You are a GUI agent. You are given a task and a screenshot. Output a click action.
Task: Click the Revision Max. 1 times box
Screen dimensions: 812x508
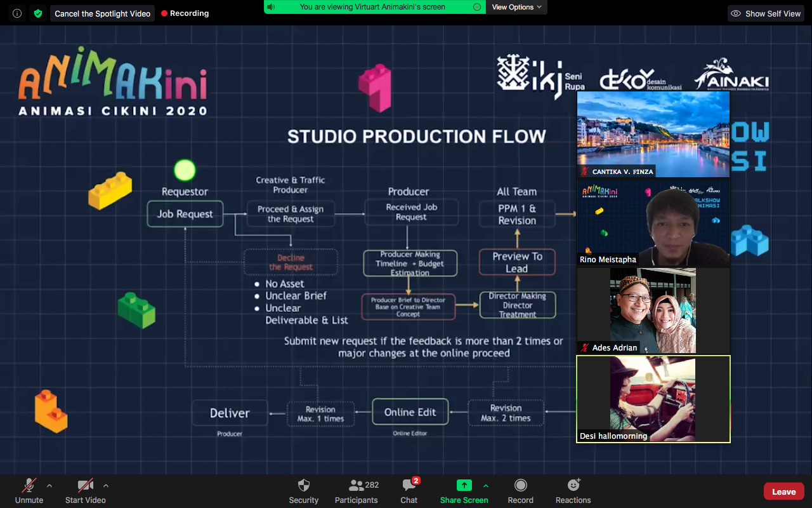pyautogui.click(x=320, y=414)
